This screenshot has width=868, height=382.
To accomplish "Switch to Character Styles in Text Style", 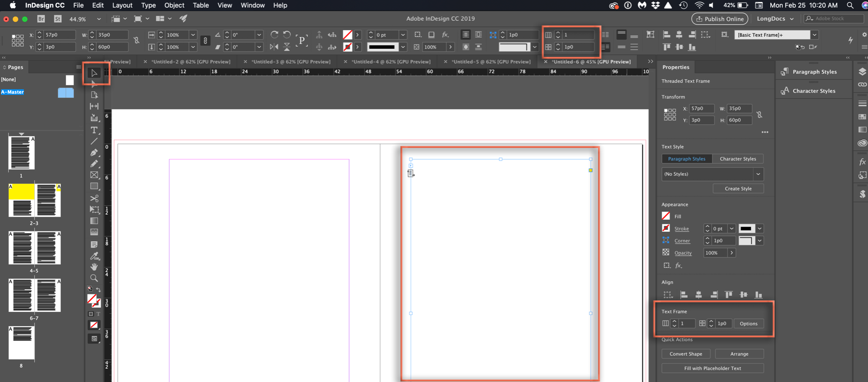I will (x=738, y=159).
